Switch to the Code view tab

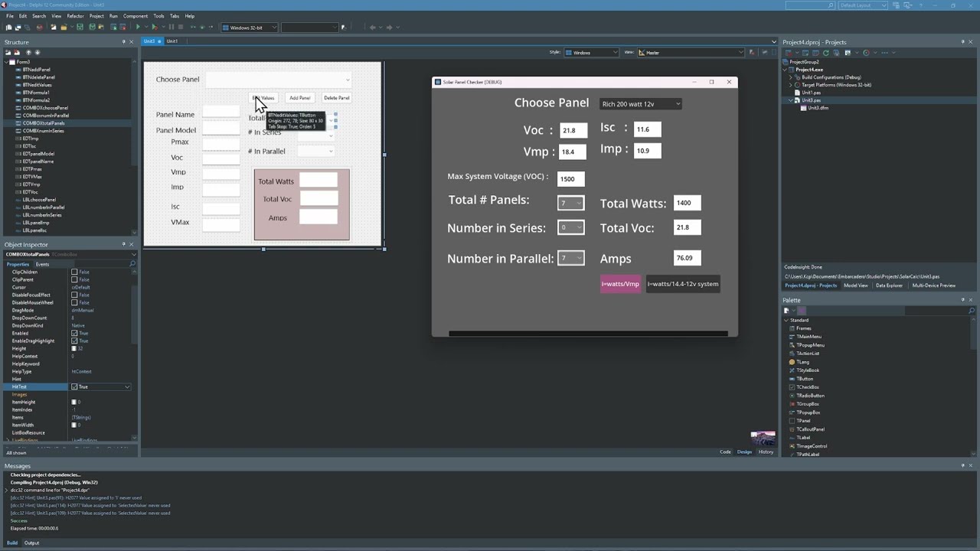pos(725,452)
